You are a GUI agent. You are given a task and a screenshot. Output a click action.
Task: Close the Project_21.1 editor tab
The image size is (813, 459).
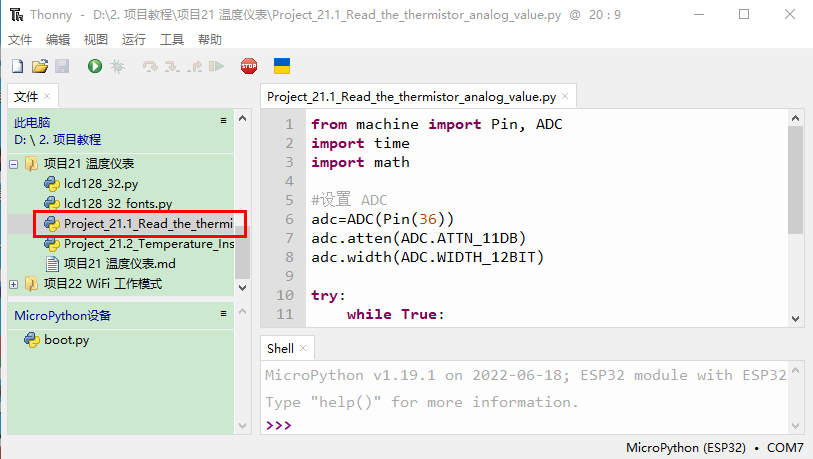[566, 97]
